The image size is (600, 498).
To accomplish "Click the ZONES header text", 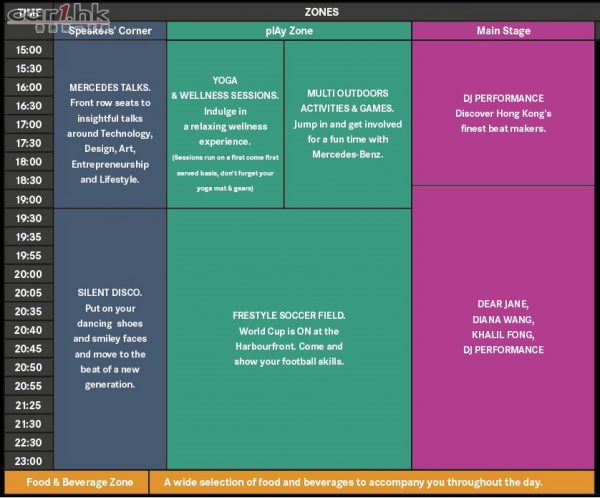I will [321, 12].
